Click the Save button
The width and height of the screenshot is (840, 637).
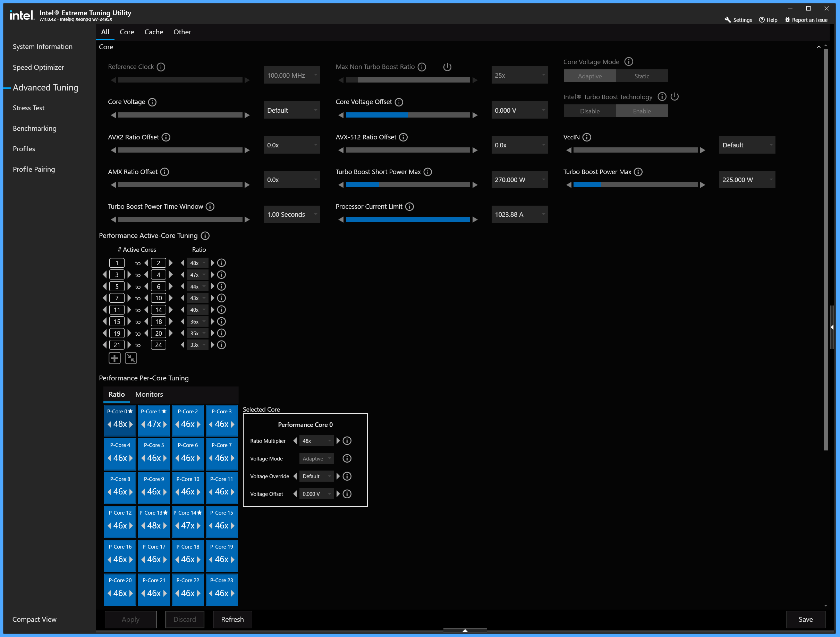tap(805, 619)
